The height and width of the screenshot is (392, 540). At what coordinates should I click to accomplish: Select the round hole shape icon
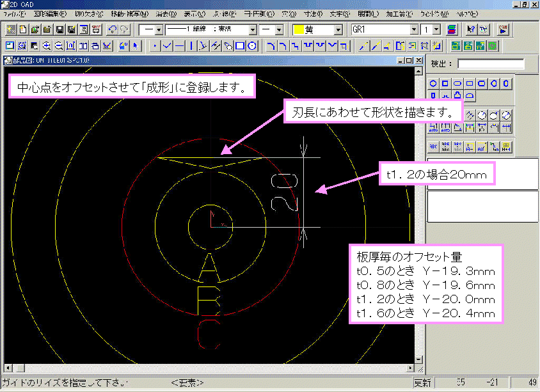(433, 83)
